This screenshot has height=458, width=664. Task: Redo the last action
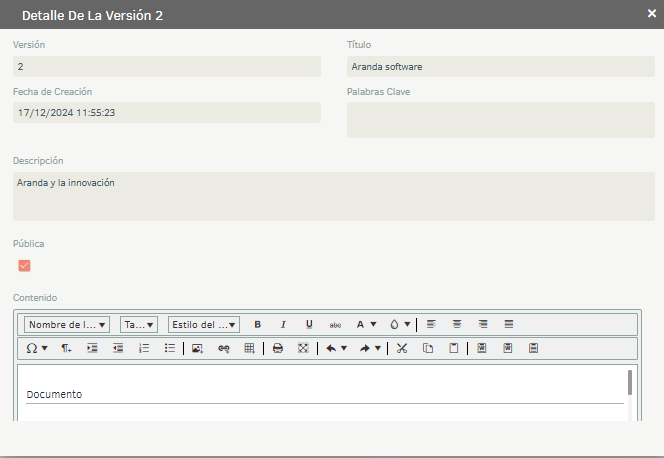[x=365, y=348]
